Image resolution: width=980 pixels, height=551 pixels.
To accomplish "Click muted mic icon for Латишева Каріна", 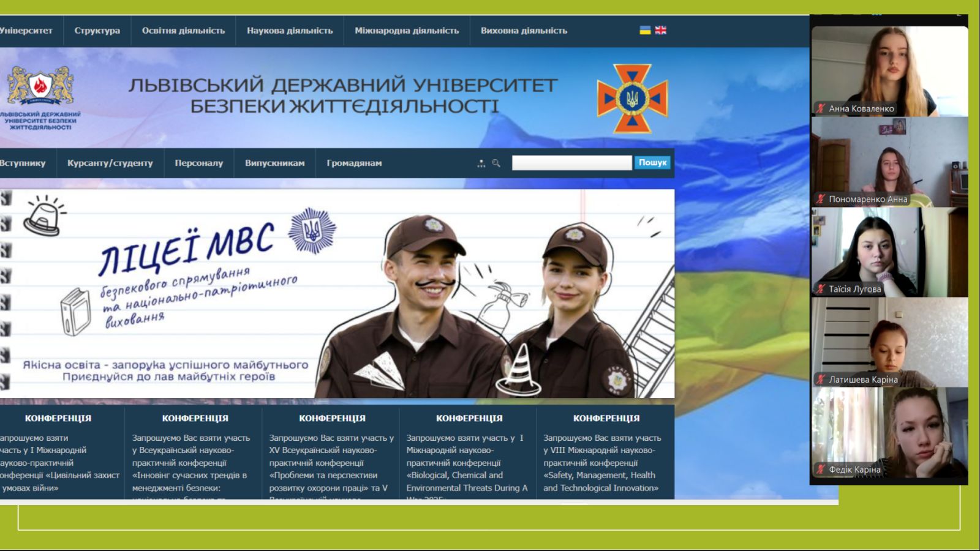I will (x=821, y=380).
